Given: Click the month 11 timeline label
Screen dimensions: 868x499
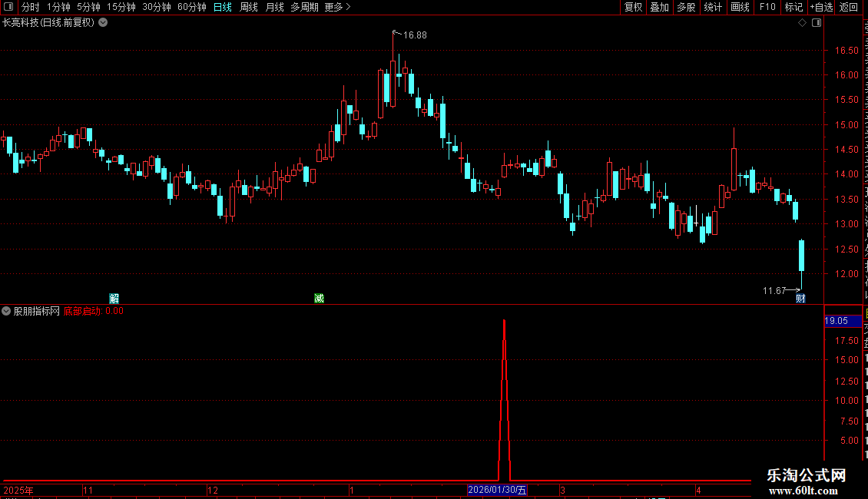Looking at the screenshot, I should tap(88, 490).
